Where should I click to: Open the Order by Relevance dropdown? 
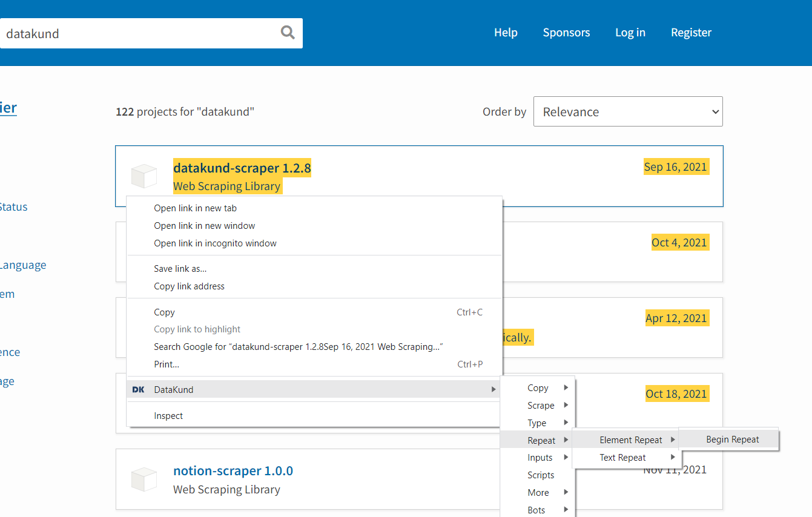coord(628,111)
